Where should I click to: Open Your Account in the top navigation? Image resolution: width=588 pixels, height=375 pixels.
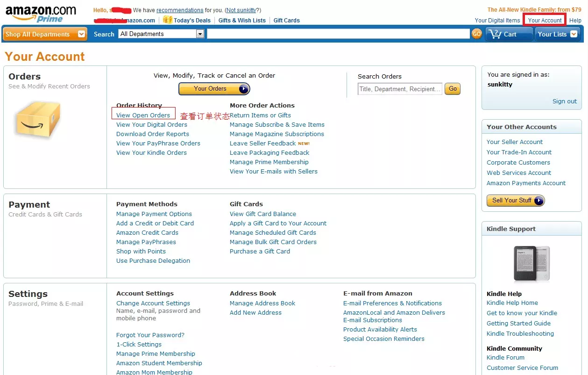coord(545,20)
